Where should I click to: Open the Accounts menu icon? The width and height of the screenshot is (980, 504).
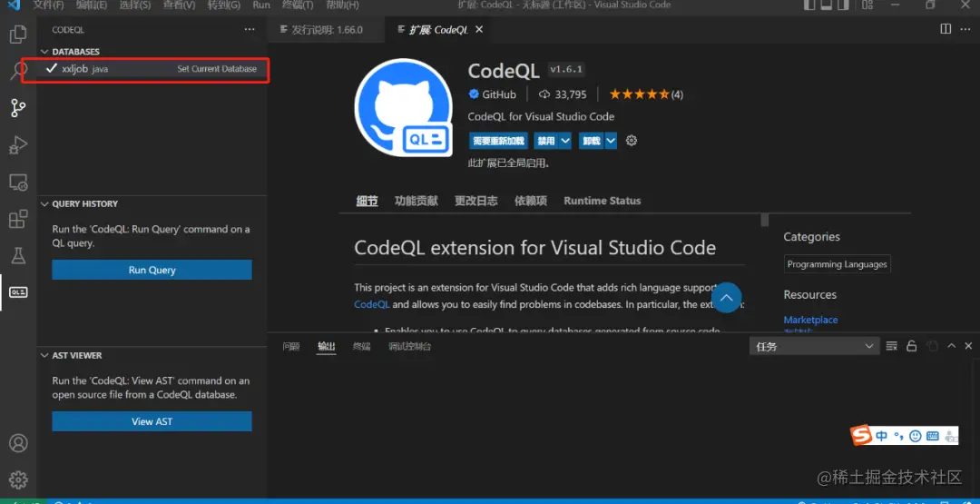click(18, 443)
